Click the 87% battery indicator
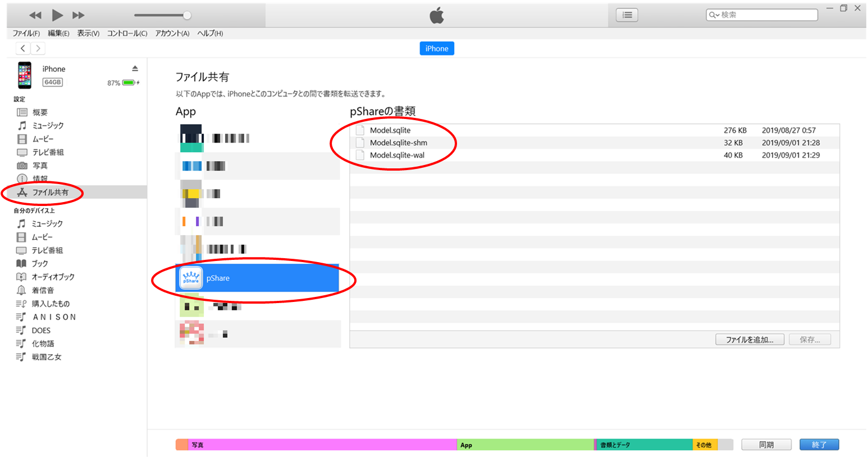The height and width of the screenshot is (458, 868). point(124,83)
